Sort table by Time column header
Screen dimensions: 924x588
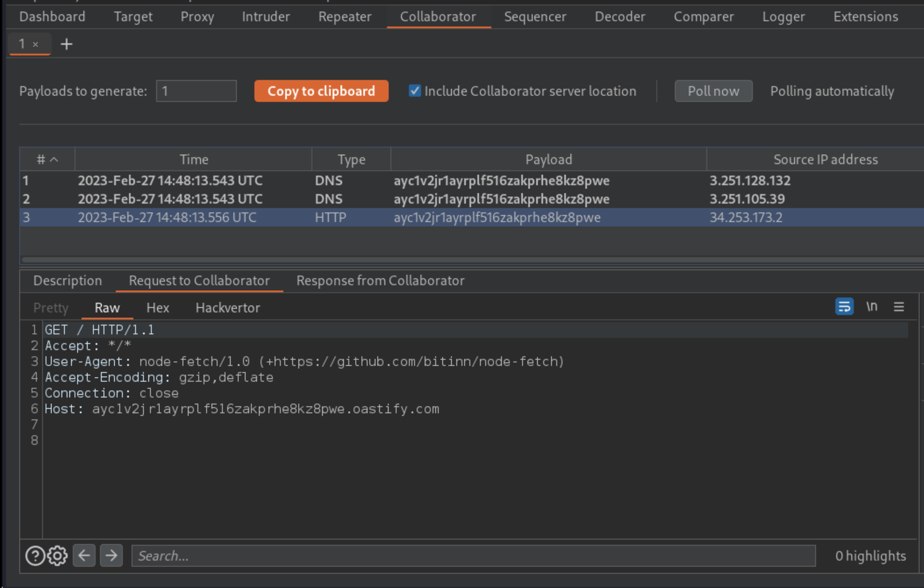(x=194, y=159)
